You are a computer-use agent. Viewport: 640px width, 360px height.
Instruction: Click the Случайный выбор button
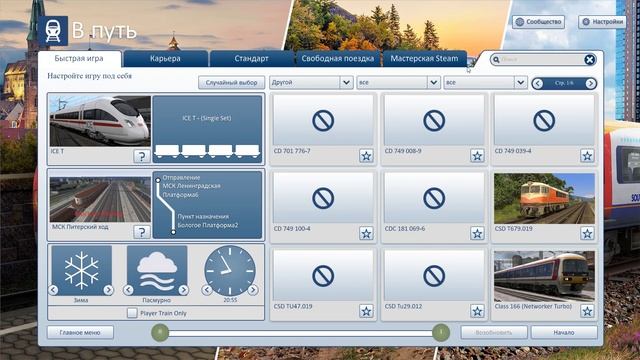click(231, 82)
